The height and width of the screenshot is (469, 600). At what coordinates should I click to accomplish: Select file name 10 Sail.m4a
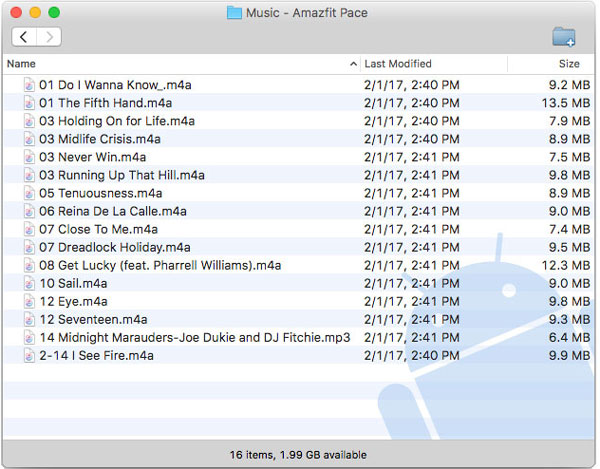pos(73,283)
